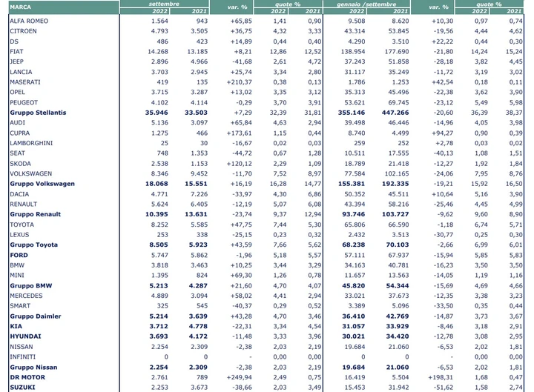Select the DR MOTOR brand label

point(27,377)
